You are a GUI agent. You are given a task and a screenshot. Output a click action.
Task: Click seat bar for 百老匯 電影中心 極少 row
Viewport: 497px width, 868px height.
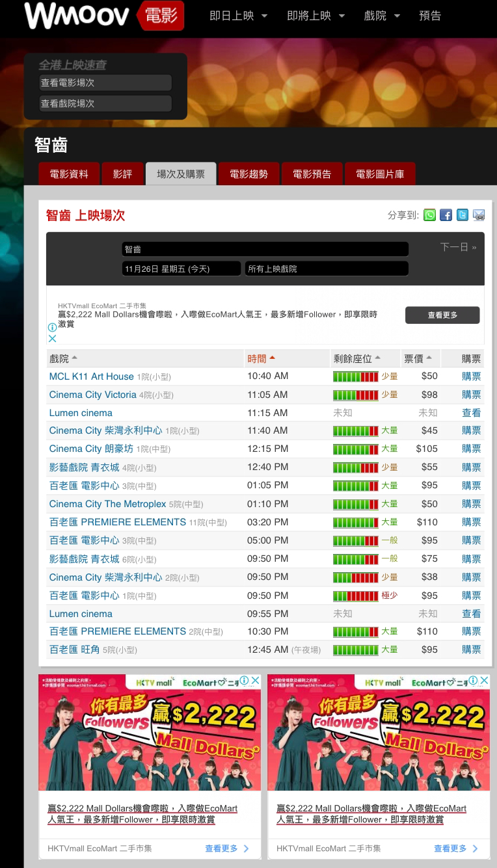356,596
